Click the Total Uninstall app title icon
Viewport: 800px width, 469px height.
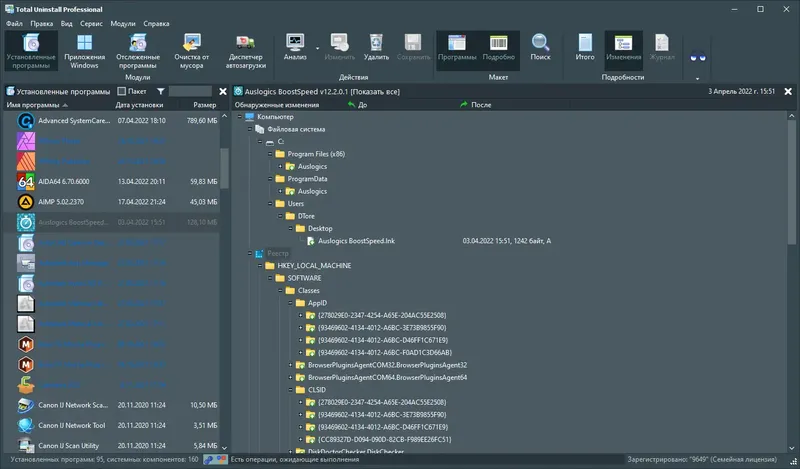pyautogui.click(x=9, y=9)
